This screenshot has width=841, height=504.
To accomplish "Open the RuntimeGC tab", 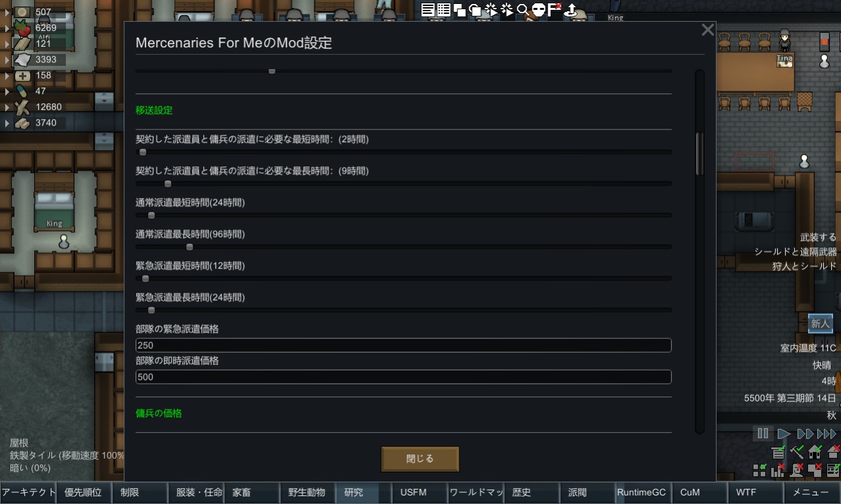I will 643,492.
